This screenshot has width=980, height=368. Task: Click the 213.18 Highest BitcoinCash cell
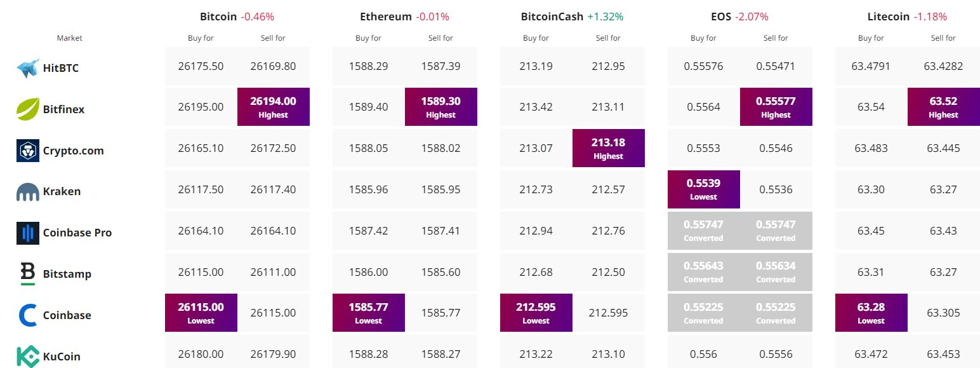(608, 147)
